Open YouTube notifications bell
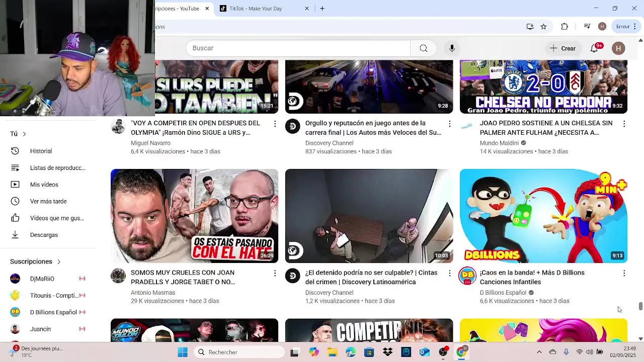 (x=594, y=48)
